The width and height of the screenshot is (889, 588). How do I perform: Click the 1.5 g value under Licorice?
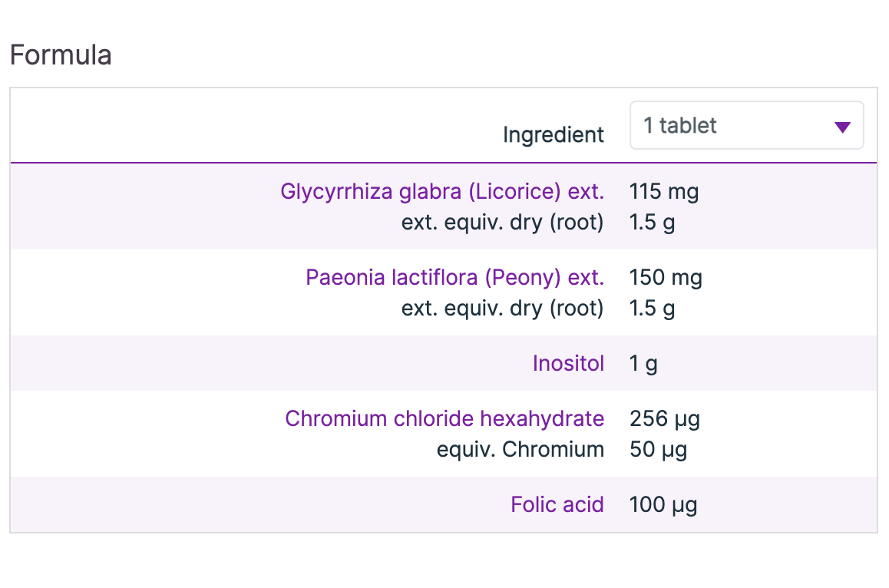coord(652,223)
